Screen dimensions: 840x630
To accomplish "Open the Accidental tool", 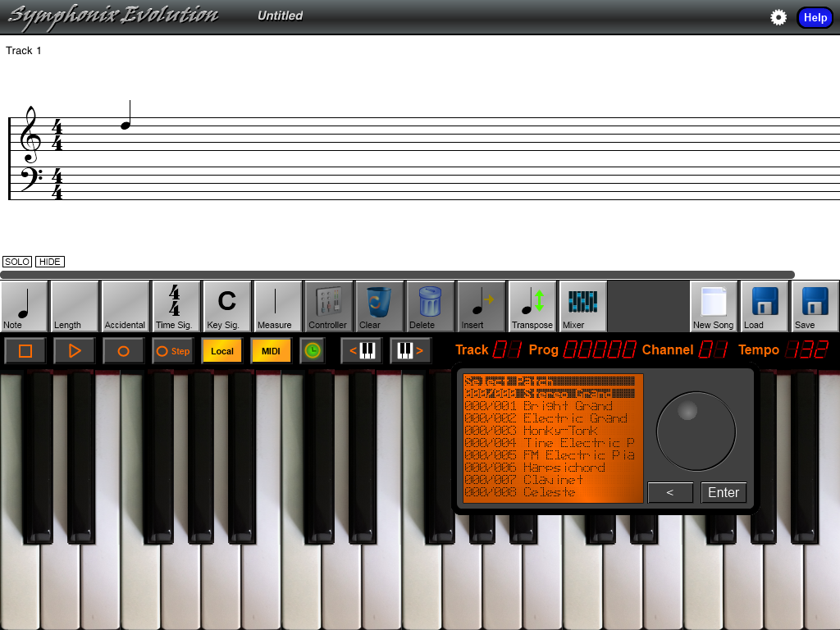I will pyautogui.click(x=125, y=307).
